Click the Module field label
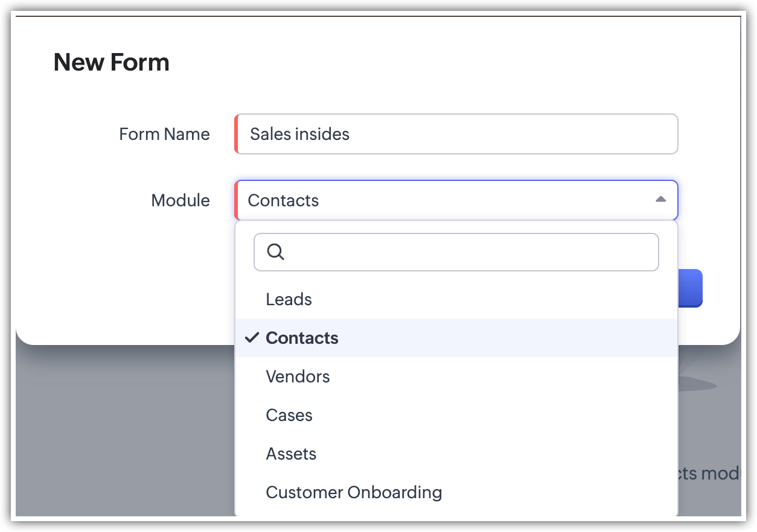 (180, 200)
